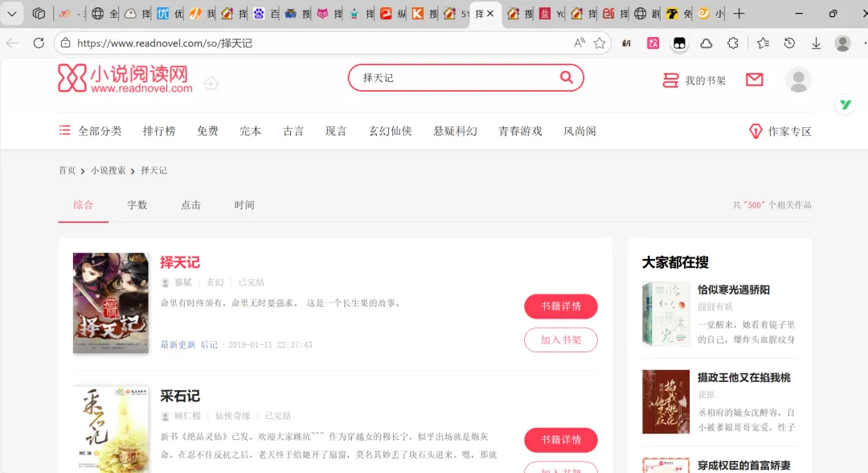Open browser extensions puzzle icon
This screenshot has width=868, height=473.
(733, 43)
